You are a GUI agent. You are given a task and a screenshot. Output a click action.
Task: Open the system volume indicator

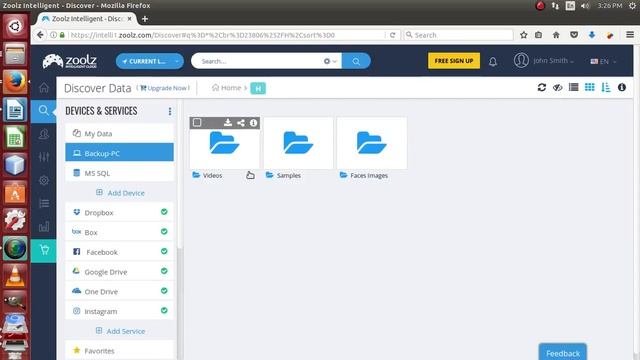coord(585,6)
